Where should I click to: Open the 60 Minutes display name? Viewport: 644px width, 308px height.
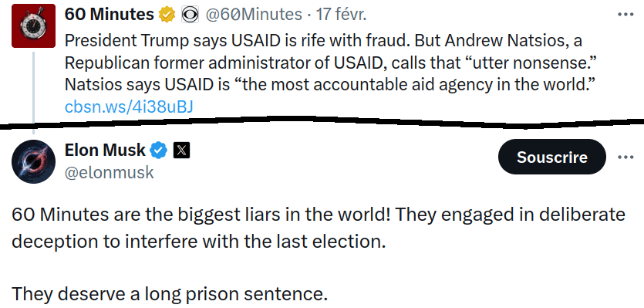point(110,15)
